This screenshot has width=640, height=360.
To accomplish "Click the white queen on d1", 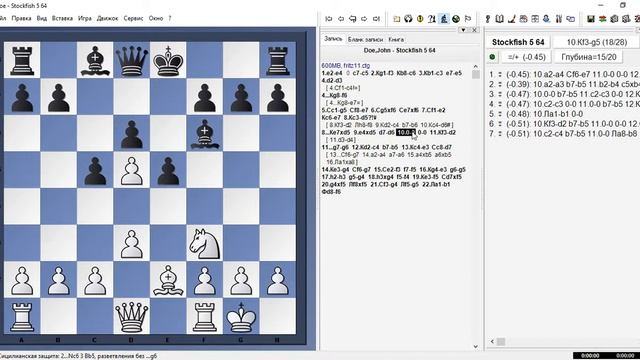I will (131, 317).
